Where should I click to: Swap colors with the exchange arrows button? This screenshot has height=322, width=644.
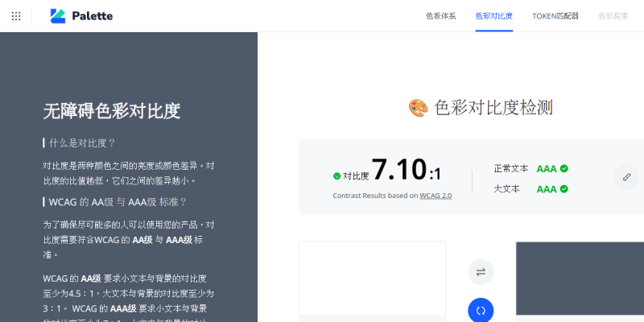(481, 272)
